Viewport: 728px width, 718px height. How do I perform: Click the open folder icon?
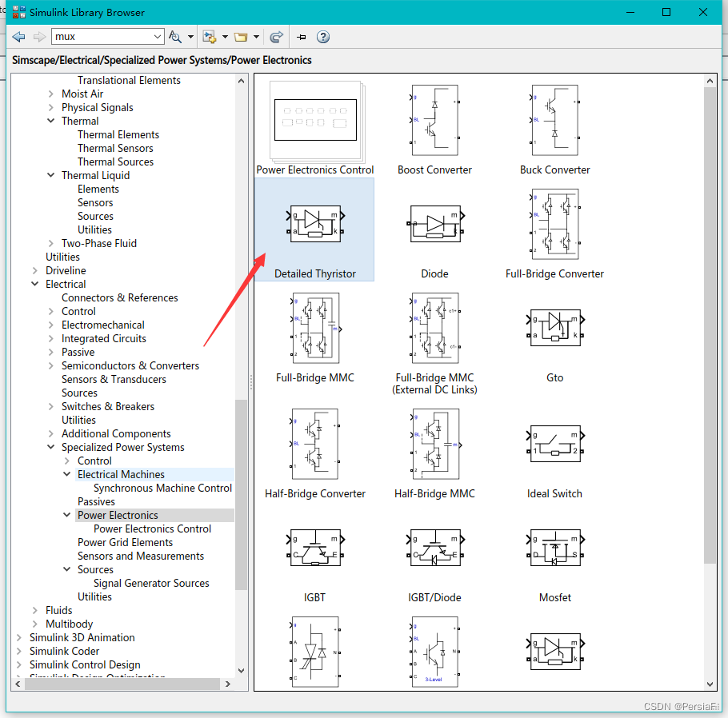(x=241, y=37)
